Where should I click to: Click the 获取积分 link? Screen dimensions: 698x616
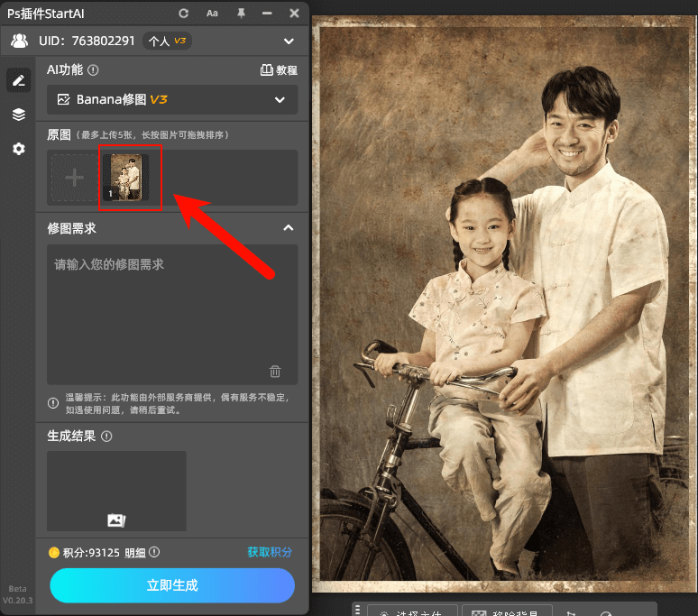pyautogui.click(x=270, y=552)
